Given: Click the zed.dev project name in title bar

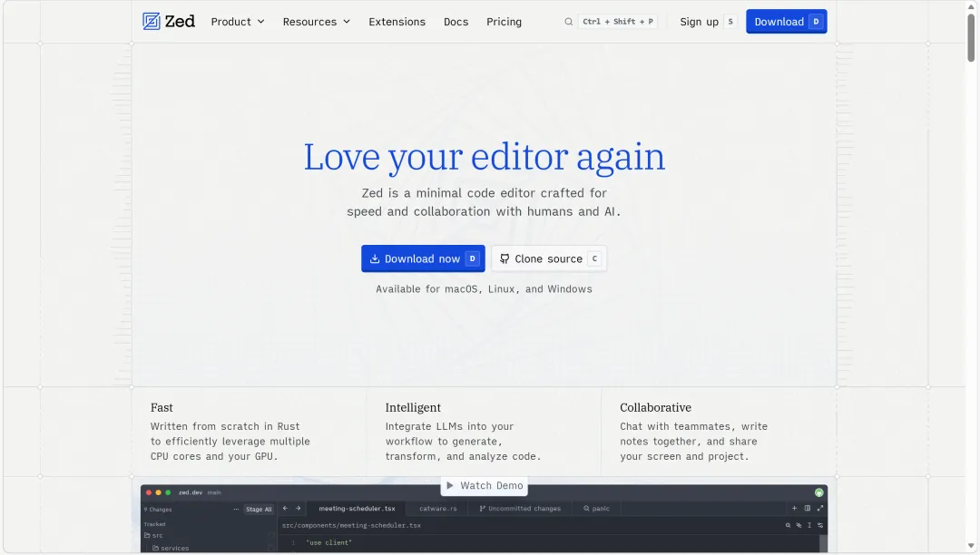Looking at the screenshot, I should tap(191, 492).
